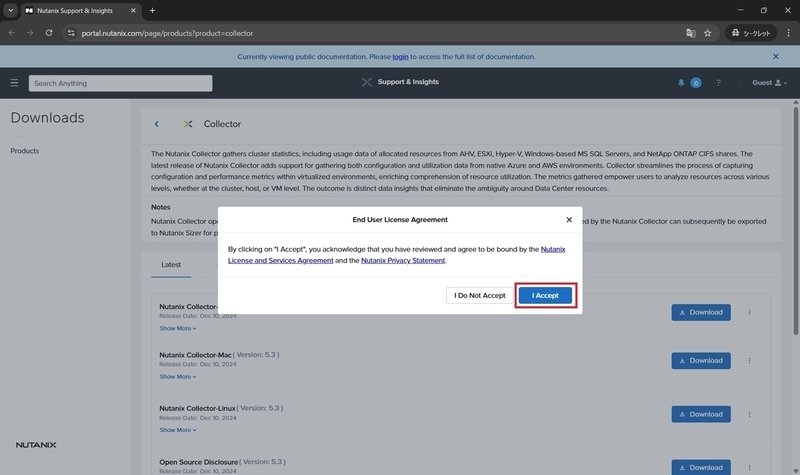Click the translate page icon
Screen dimensions: 800x475
click(x=690, y=33)
